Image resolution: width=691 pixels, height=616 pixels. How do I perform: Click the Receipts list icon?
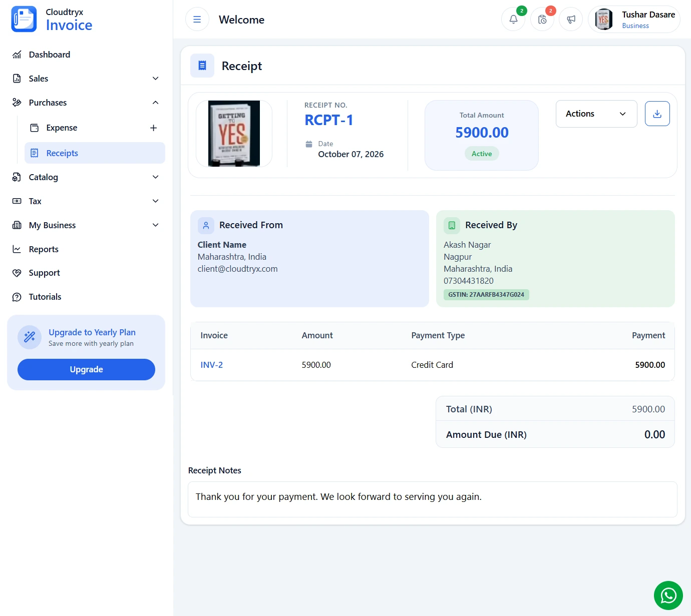pyautogui.click(x=35, y=153)
